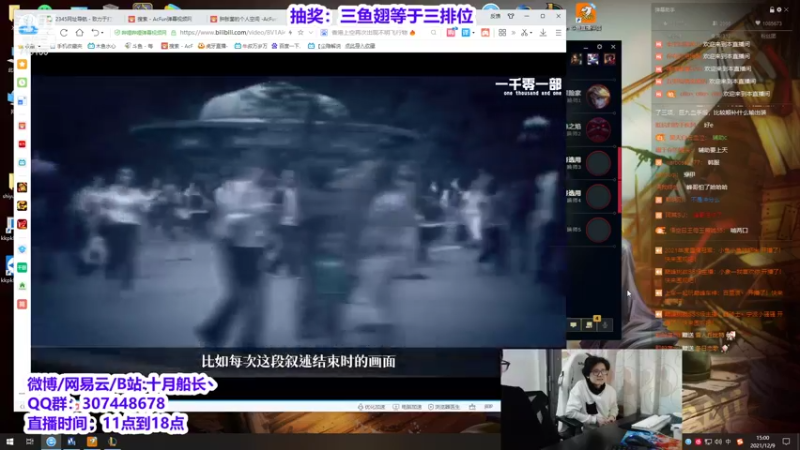
Task: Open the League client chat bubble icon
Action: click(x=573, y=325)
